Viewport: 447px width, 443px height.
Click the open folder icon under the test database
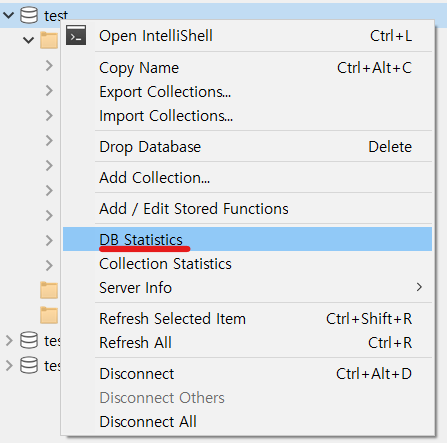click(x=49, y=40)
